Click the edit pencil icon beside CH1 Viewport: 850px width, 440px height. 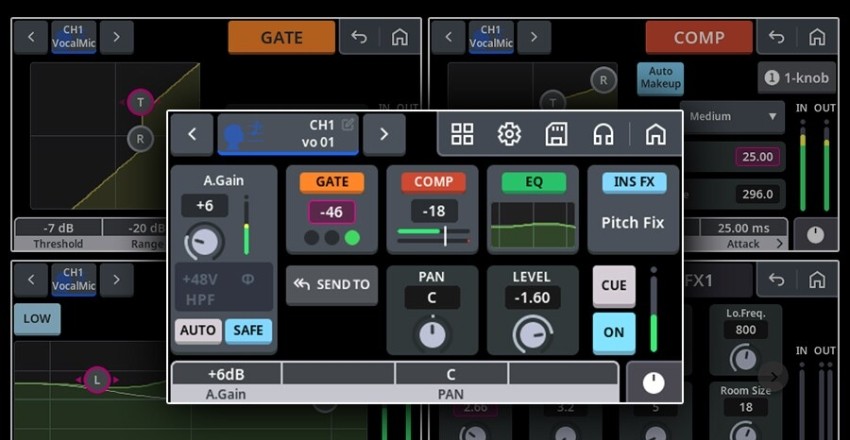[348, 125]
